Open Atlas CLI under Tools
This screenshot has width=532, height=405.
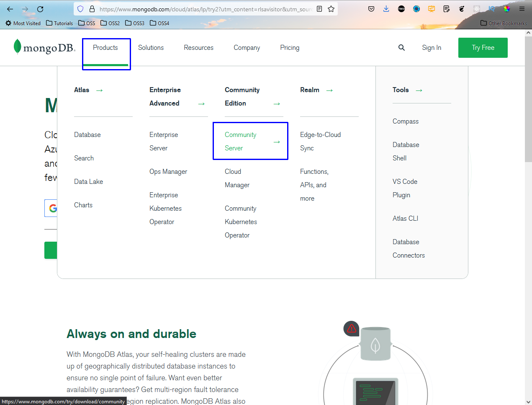pos(405,219)
